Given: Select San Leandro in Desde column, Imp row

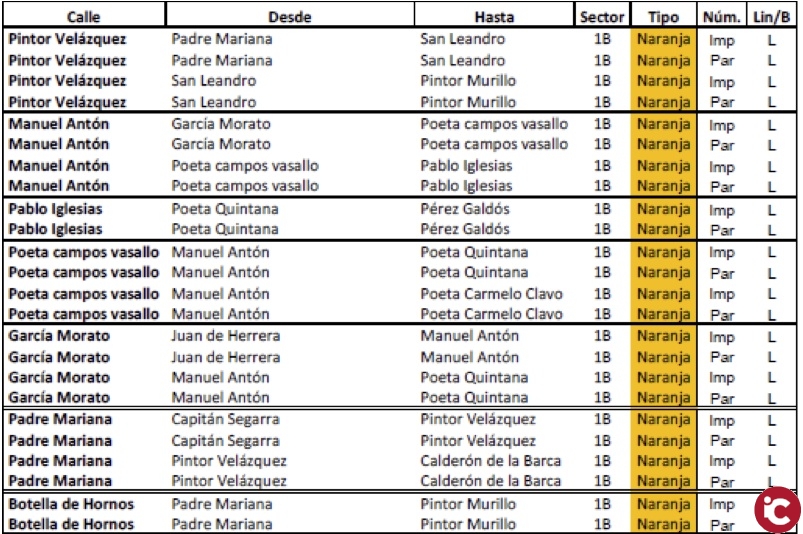Looking at the screenshot, I should (214, 81).
